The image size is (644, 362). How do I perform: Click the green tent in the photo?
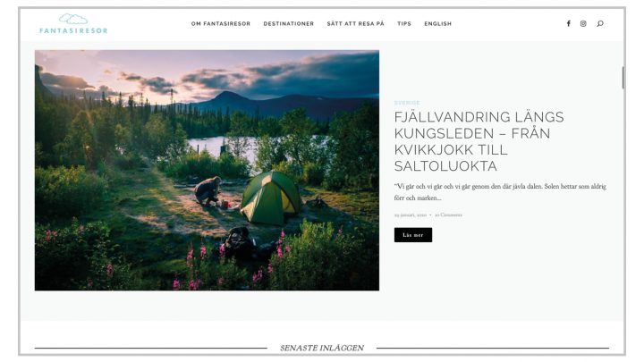click(x=271, y=198)
